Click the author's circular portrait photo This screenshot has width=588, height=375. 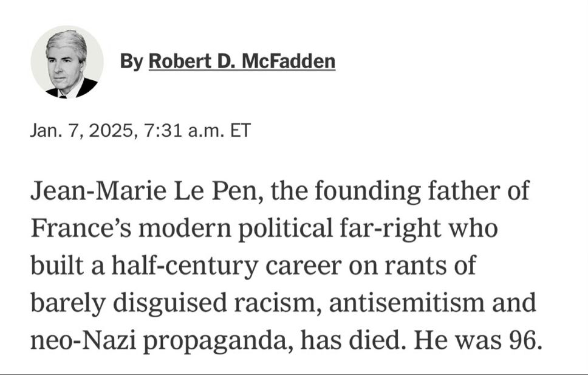coord(67,62)
